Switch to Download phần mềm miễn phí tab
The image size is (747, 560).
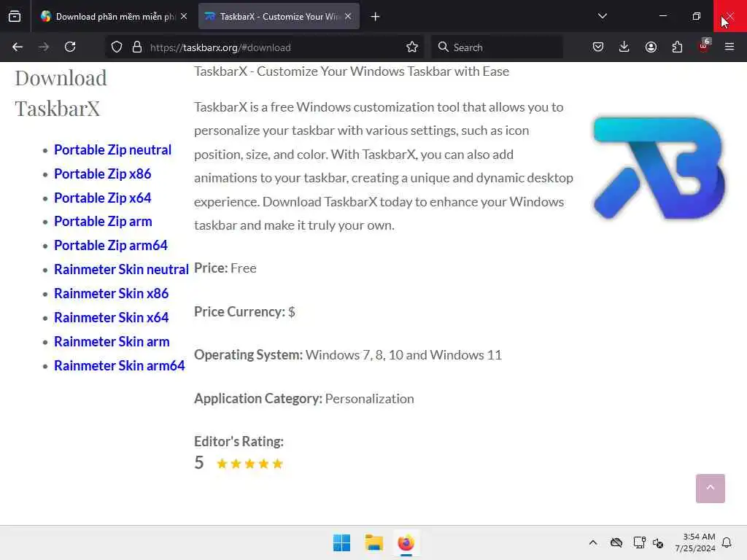(x=114, y=16)
